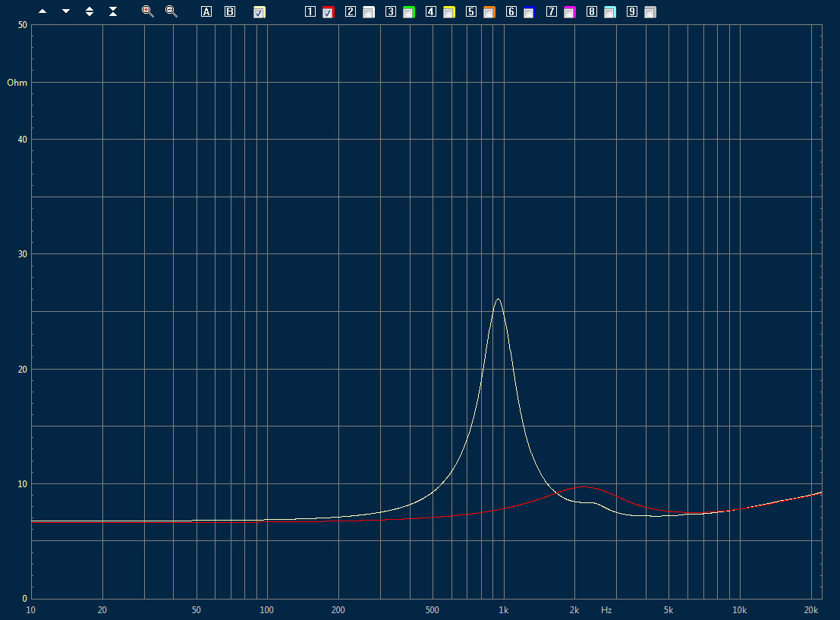Zoom in with the plus magnifier
This screenshot has width=840, height=620.
pyautogui.click(x=147, y=11)
